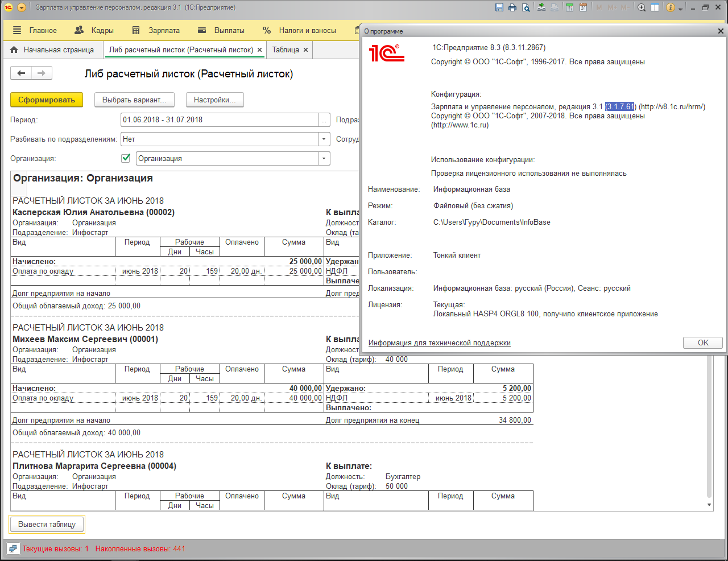Click the get link icon with green arrow
This screenshot has width=728, height=561.
(x=541, y=7)
